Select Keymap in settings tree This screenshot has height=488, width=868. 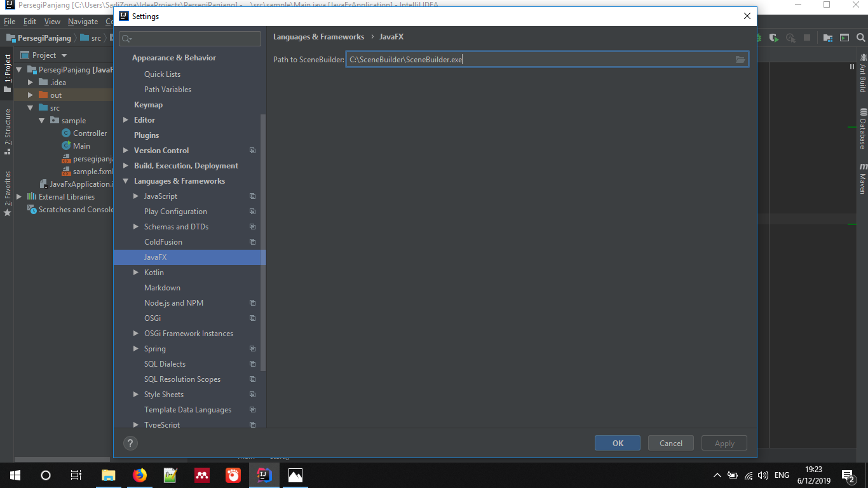(148, 105)
